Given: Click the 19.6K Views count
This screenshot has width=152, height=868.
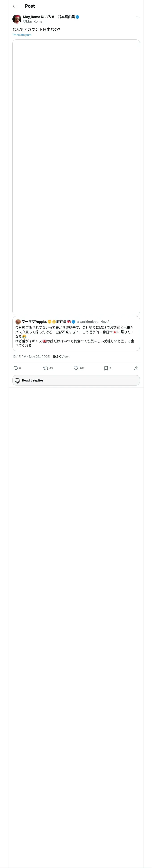Looking at the screenshot, I should pos(61,356).
